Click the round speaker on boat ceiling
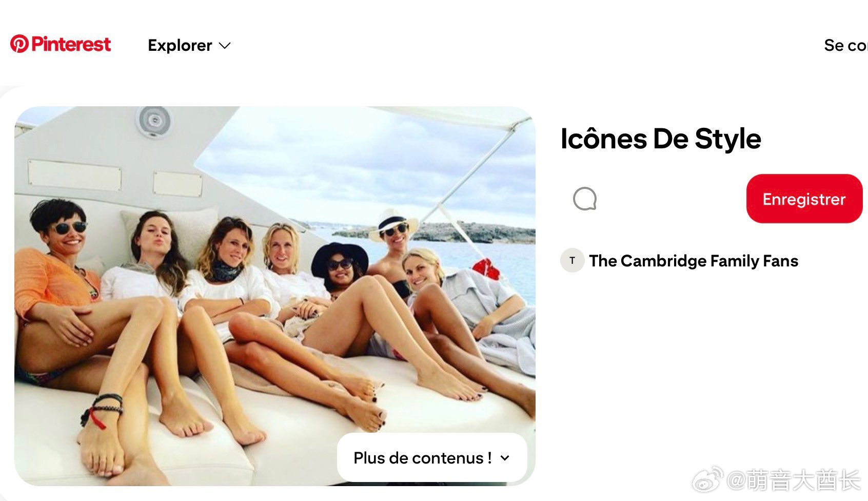This screenshot has width=868, height=501. pos(154,121)
